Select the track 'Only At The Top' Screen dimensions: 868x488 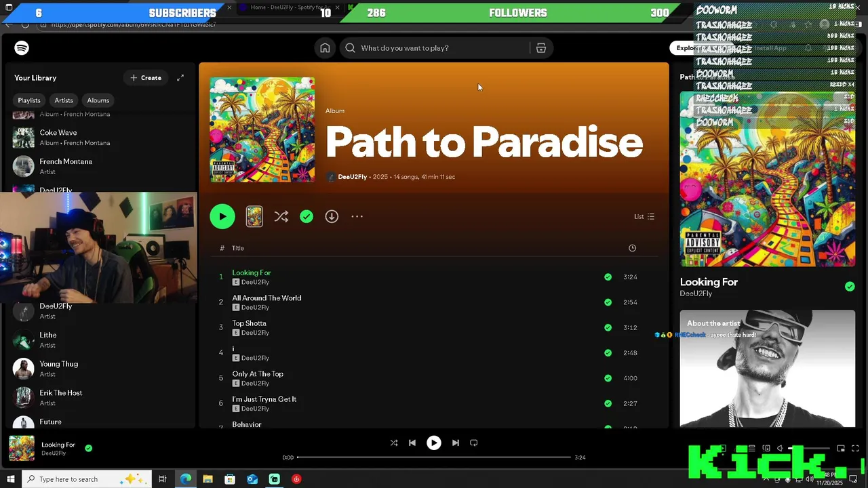[258, 374]
